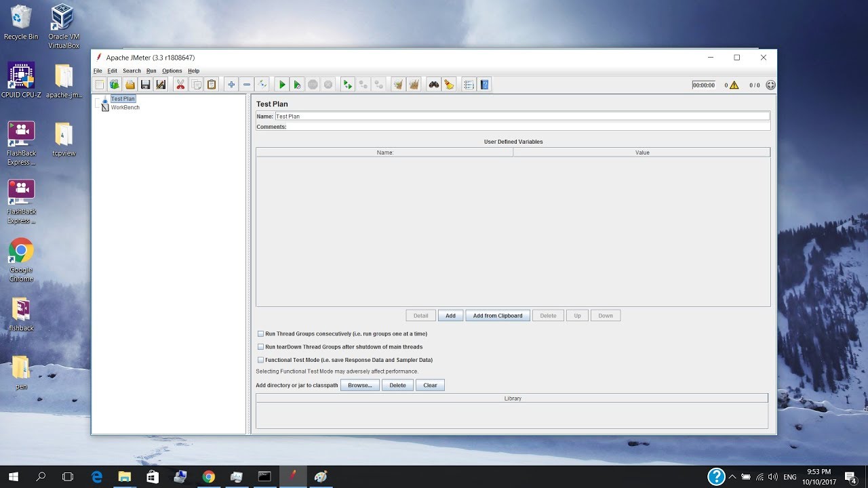Click the Up button below the variables table
Screen dimensions: 868x488
coord(577,316)
